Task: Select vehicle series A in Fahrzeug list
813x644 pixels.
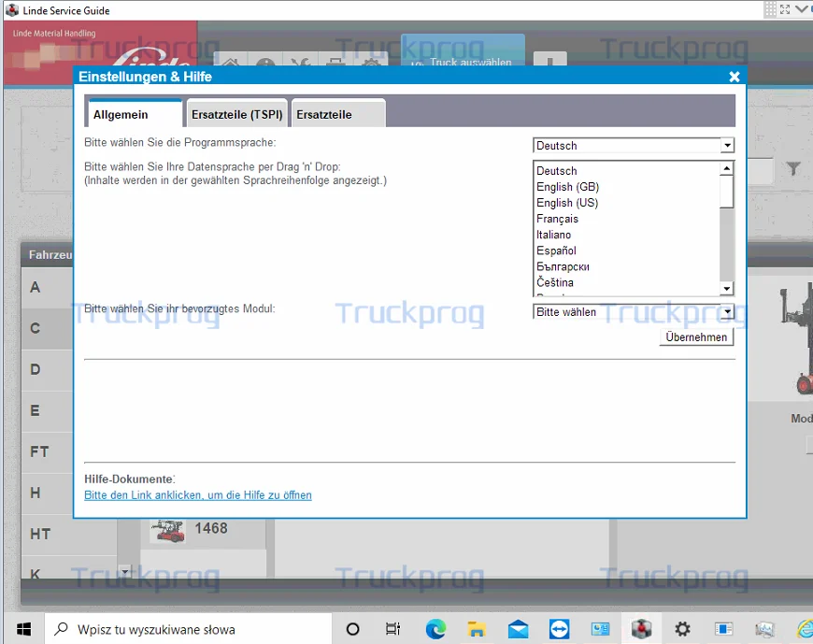Action: 47,287
